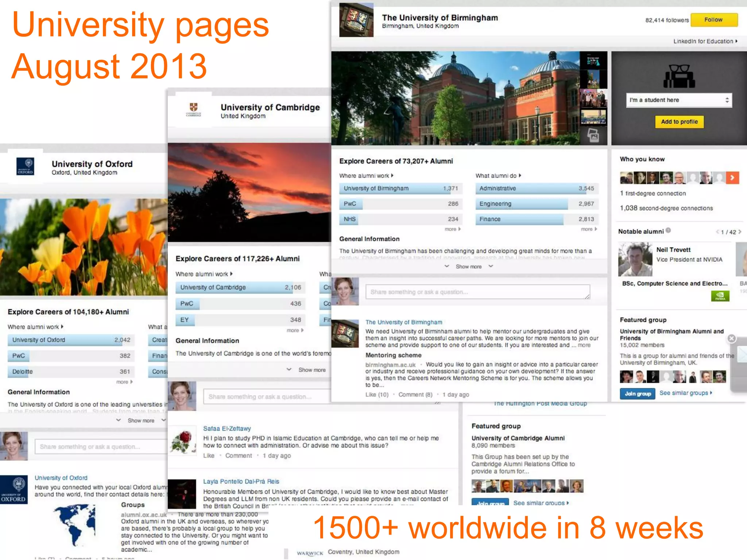Click the University of Oxford employer bar
Viewport: 747px width, 560px height.
click(x=71, y=340)
